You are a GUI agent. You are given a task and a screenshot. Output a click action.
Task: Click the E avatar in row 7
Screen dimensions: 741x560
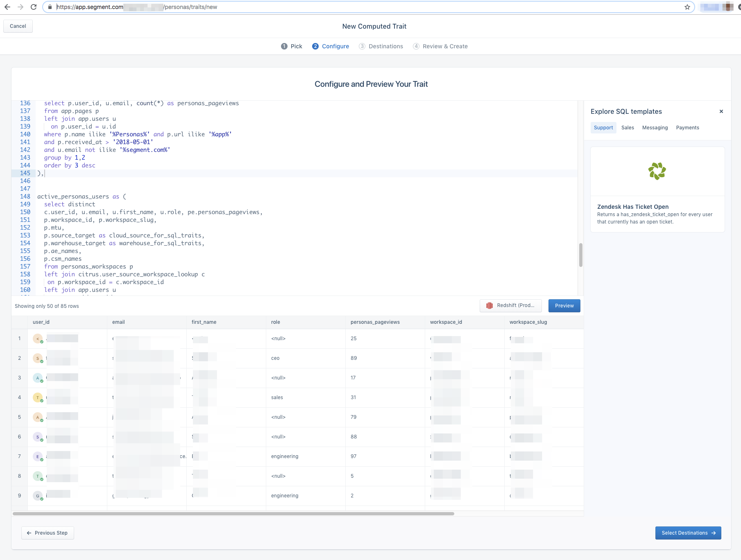(38, 456)
